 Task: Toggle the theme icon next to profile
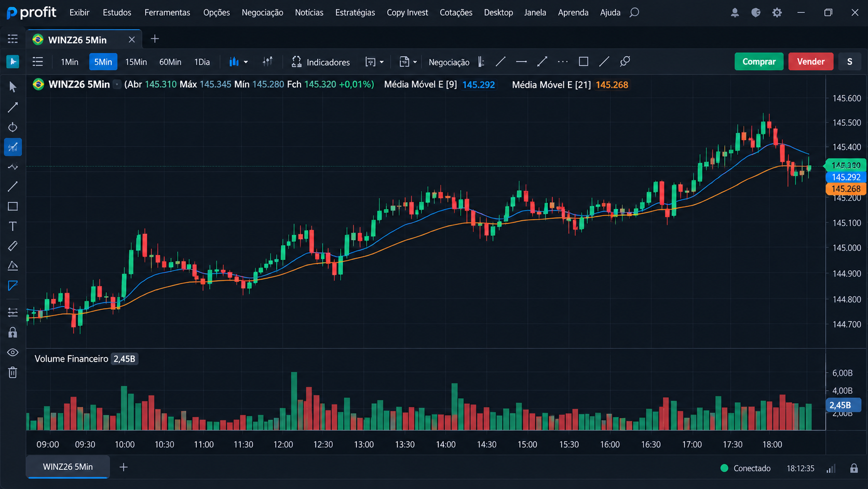coord(756,12)
